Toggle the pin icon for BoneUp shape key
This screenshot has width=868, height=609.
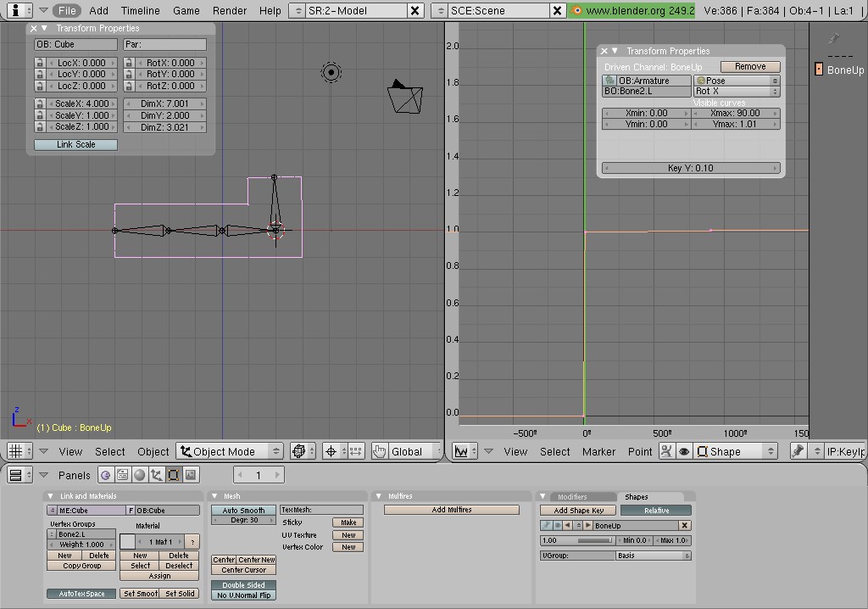[547, 525]
